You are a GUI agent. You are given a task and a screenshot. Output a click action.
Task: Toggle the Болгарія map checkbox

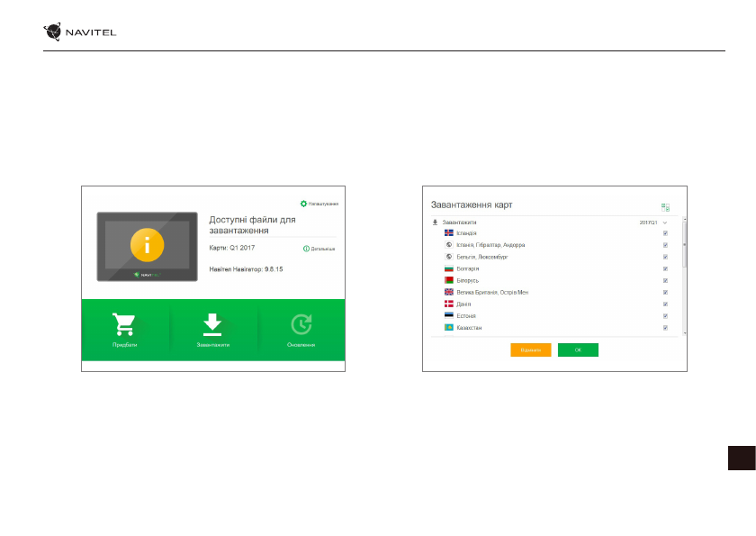[x=665, y=268]
